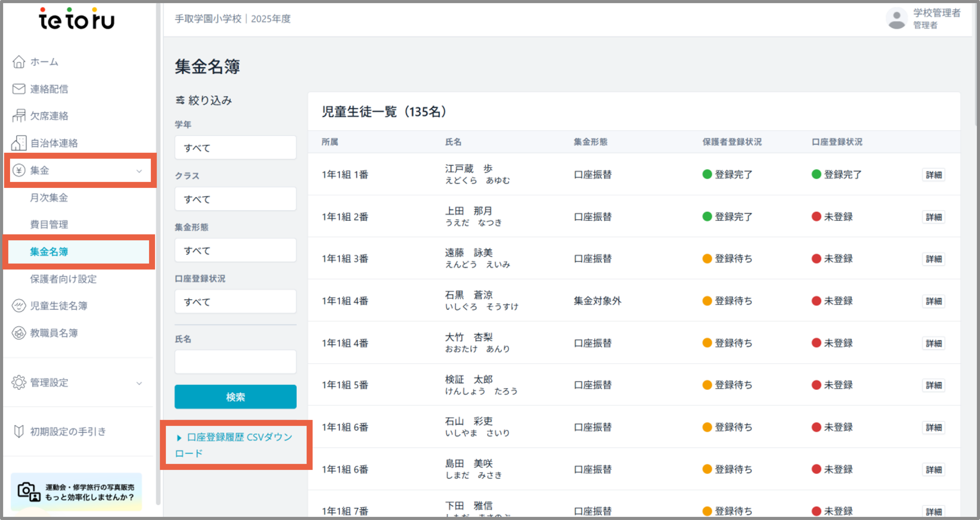The image size is (980, 520).
Task: Click 未登録 account status of 上田 那月
Action: click(x=832, y=217)
